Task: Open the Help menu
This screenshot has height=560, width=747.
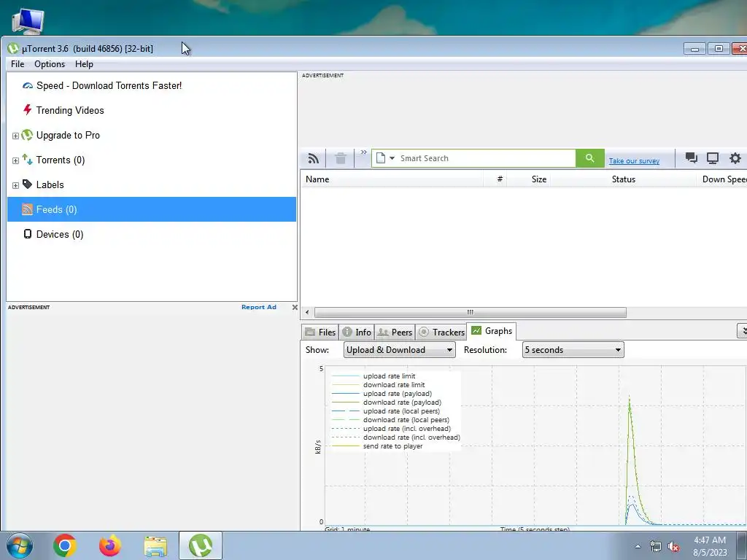Action: pyautogui.click(x=84, y=64)
